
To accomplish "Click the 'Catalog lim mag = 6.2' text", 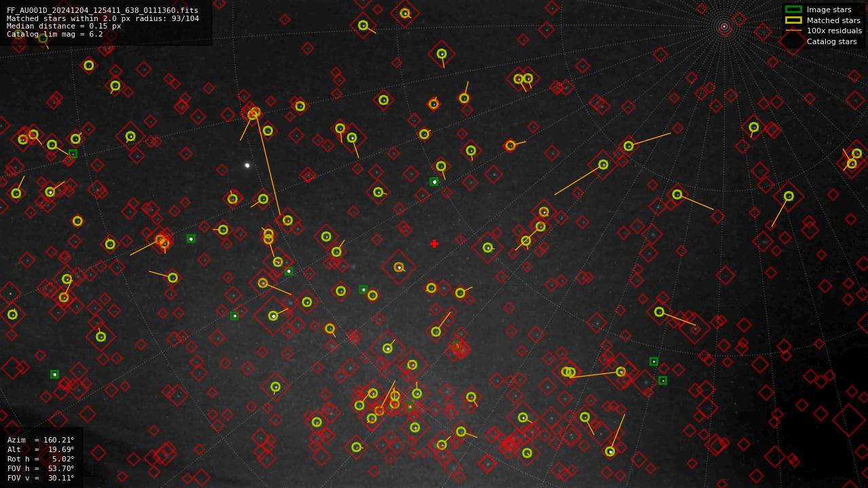I will [x=55, y=34].
